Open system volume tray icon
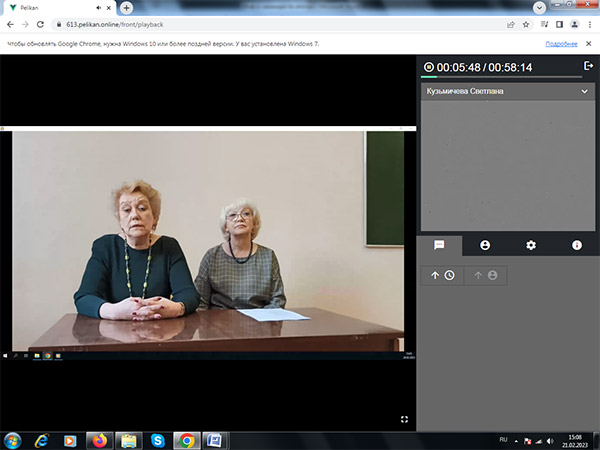The width and height of the screenshot is (600, 450). coord(550,441)
